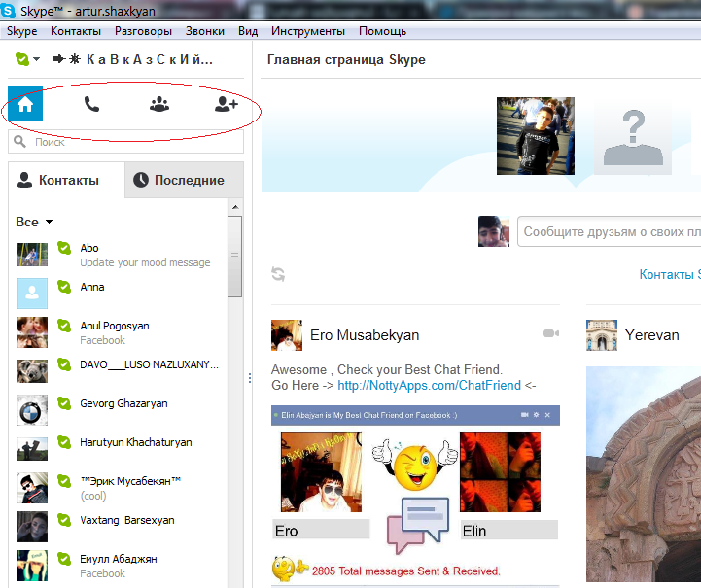Screen dimensions: 701x588
Task: Click the 'Контакты S' link at right
Action: pos(669,275)
